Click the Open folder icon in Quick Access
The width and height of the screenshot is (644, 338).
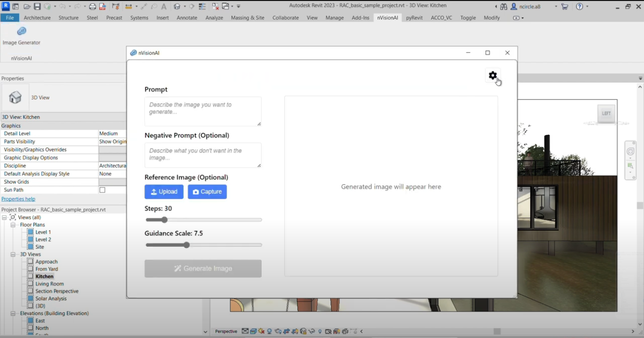point(27,6)
